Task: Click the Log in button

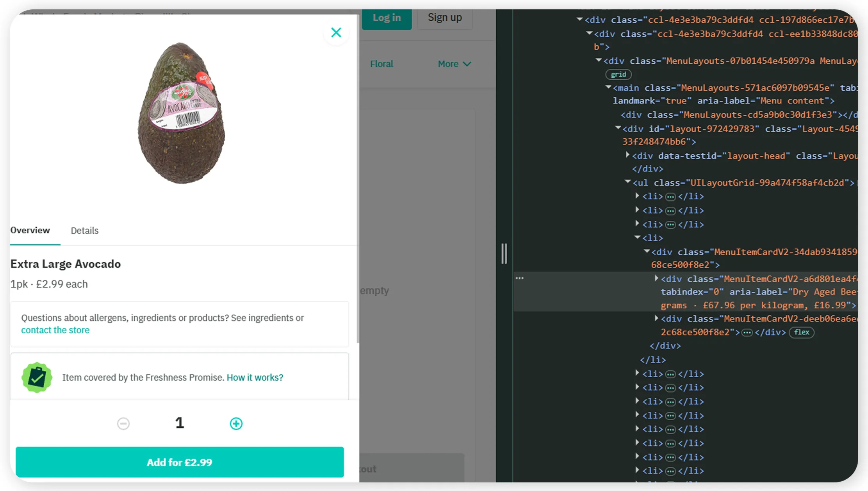Action: (x=387, y=18)
